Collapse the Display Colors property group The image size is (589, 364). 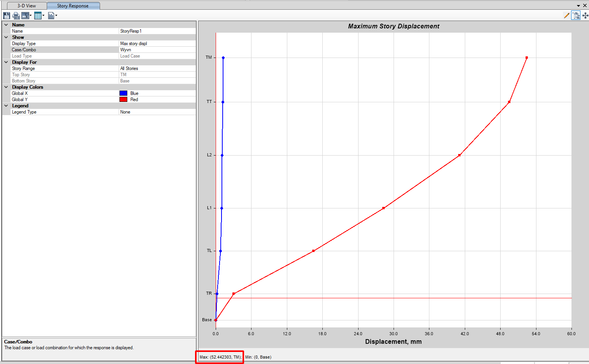[x=6, y=87]
